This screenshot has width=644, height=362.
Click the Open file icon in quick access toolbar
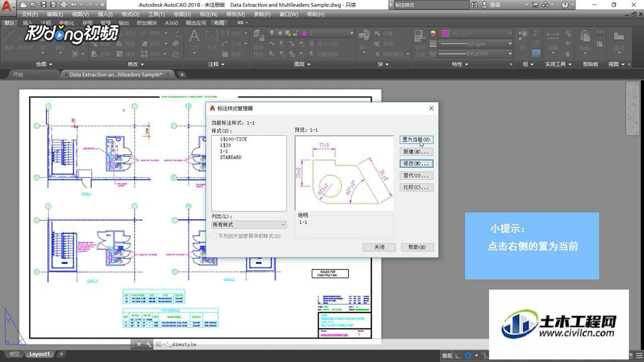[x=34, y=5]
